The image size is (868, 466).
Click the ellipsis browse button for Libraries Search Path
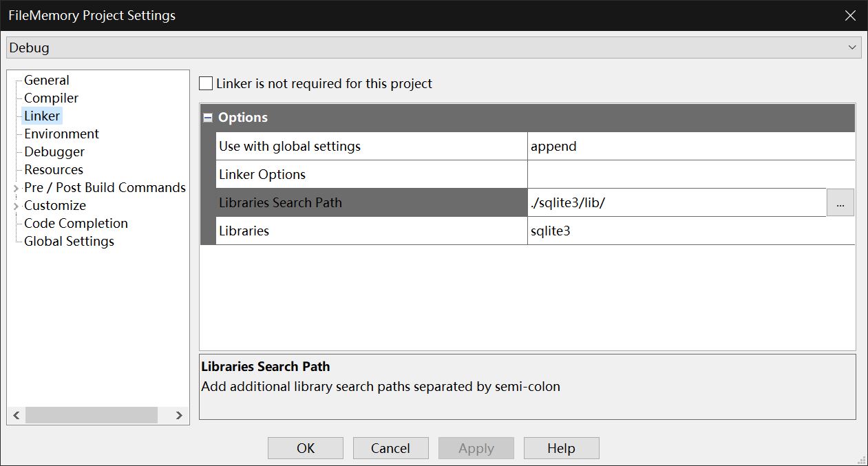pyautogui.click(x=840, y=203)
